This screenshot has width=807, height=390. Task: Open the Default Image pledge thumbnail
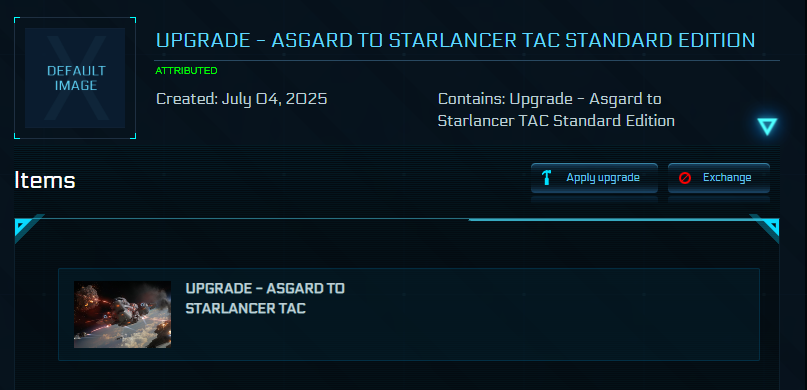click(75, 78)
